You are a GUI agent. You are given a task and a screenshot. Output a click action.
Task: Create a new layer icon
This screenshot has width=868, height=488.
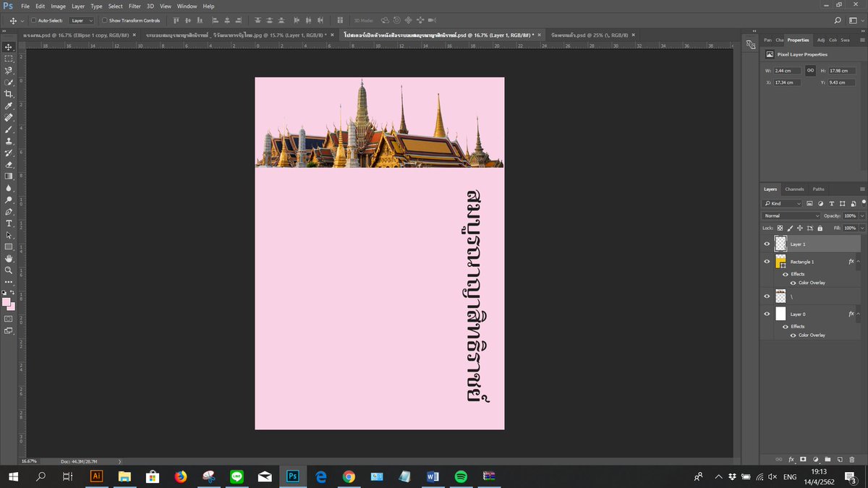click(840, 459)
